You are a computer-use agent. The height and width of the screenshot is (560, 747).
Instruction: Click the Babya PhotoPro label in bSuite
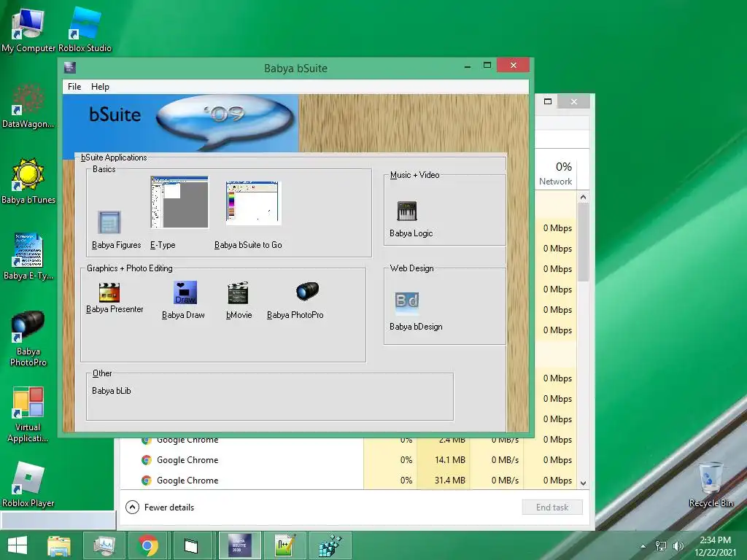[x=295, y=315]
